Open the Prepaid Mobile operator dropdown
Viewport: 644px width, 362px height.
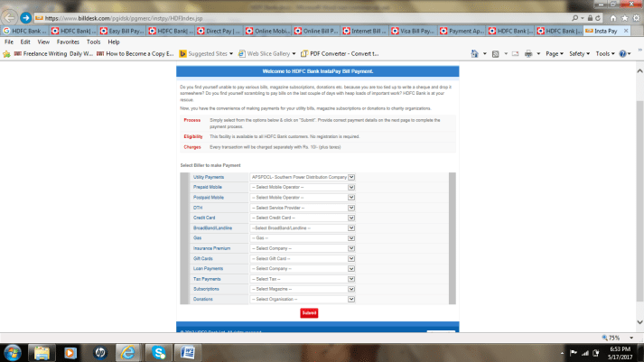tap(303, 187)
